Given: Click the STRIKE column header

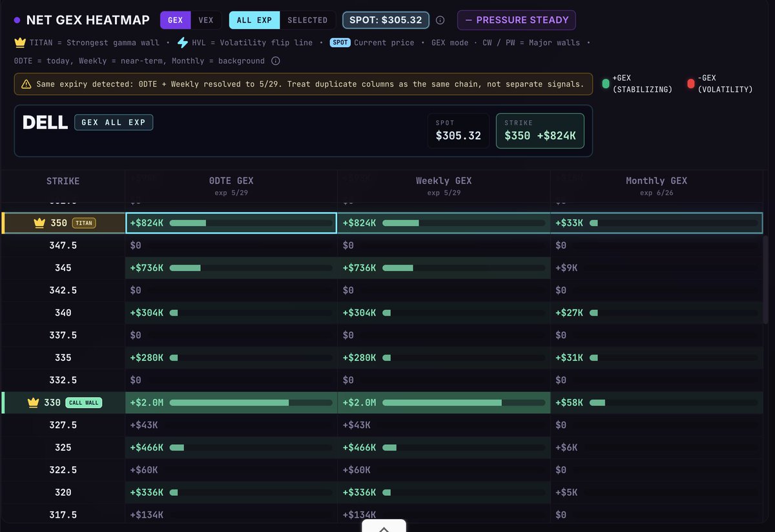Looking at the screenshot, I should click(x=63, y=181).
